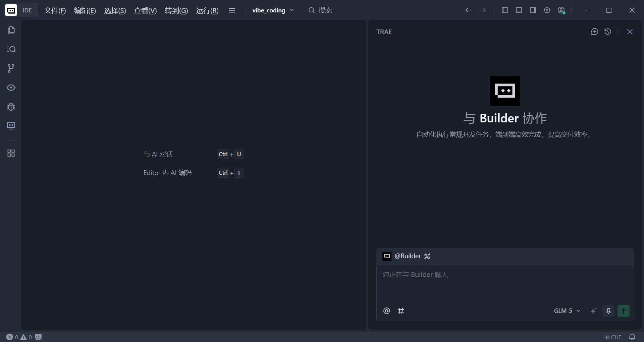The height and width of the screenshot is (342, 644).
Task: Open the 运行(R) menu
Action: (207, 10)
